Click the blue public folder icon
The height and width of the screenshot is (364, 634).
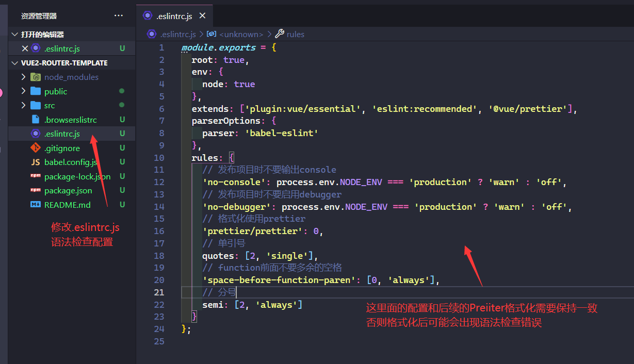(36, 91)
